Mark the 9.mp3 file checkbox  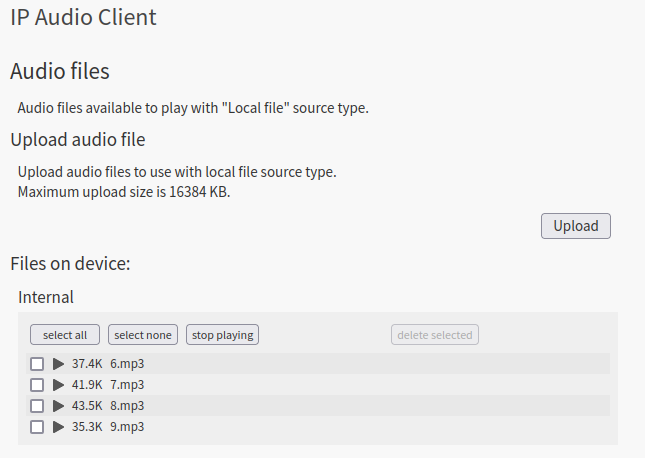pyautogui.click(x=37, y=427)
